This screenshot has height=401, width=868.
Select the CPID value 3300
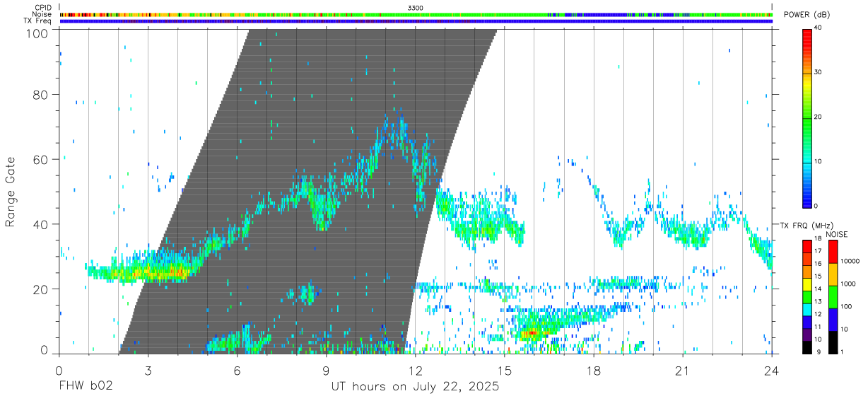pos(416,7)
